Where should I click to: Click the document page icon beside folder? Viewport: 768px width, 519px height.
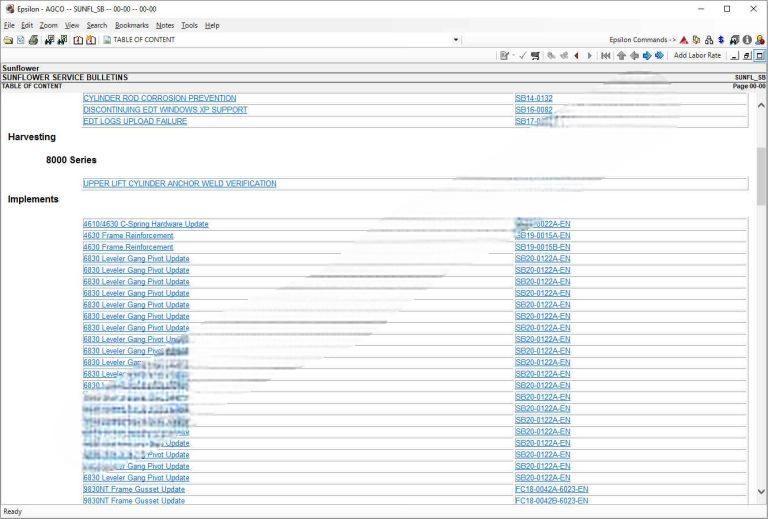[x=21, y=40]
